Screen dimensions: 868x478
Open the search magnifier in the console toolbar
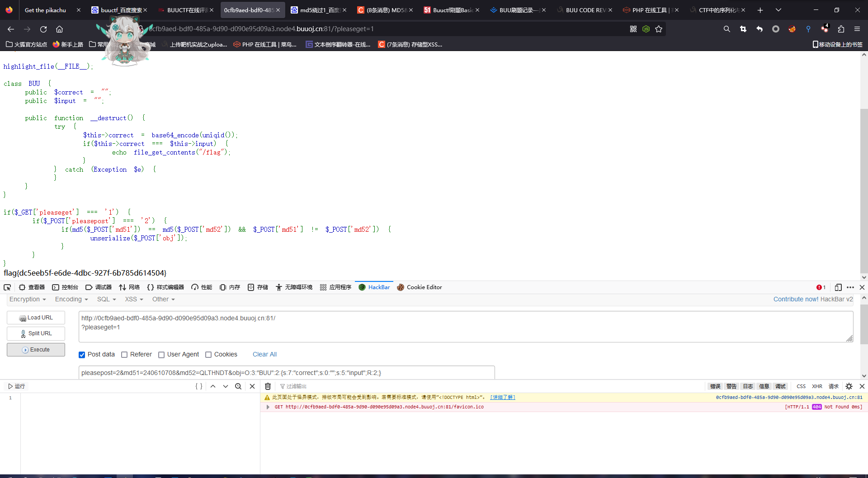(x=238, y=386)
